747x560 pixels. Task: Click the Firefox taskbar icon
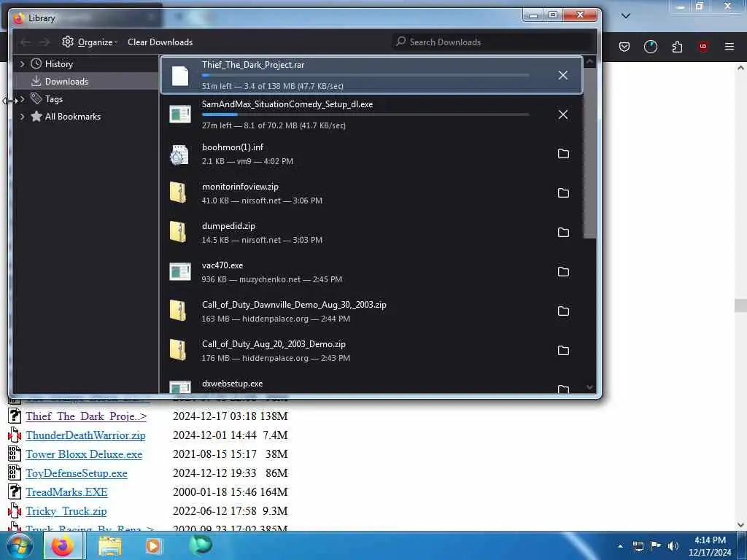pos(63,545)
